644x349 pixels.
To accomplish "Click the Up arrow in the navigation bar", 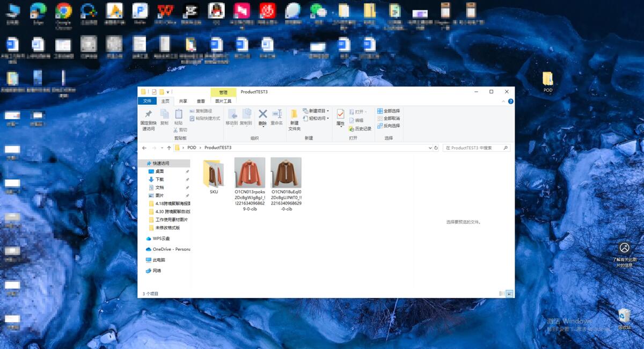I will [x=169, y=148].
